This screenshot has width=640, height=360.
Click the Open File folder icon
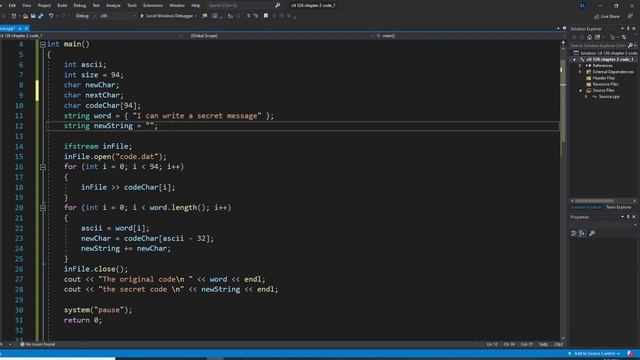25,16
